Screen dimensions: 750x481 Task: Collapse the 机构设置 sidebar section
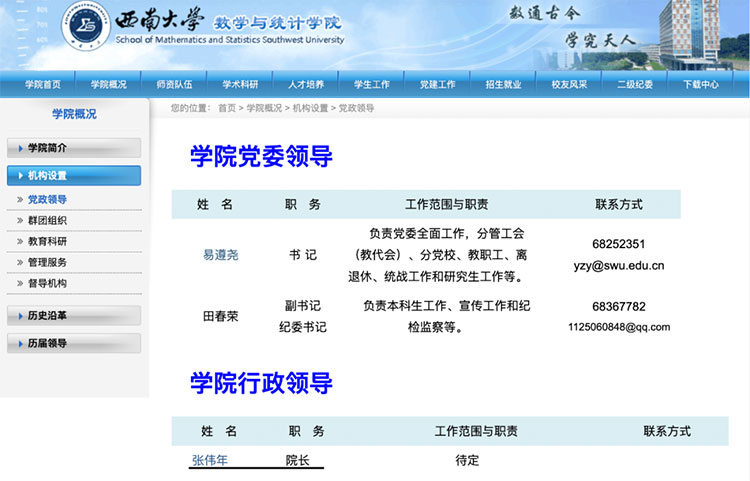pos(74,175)
